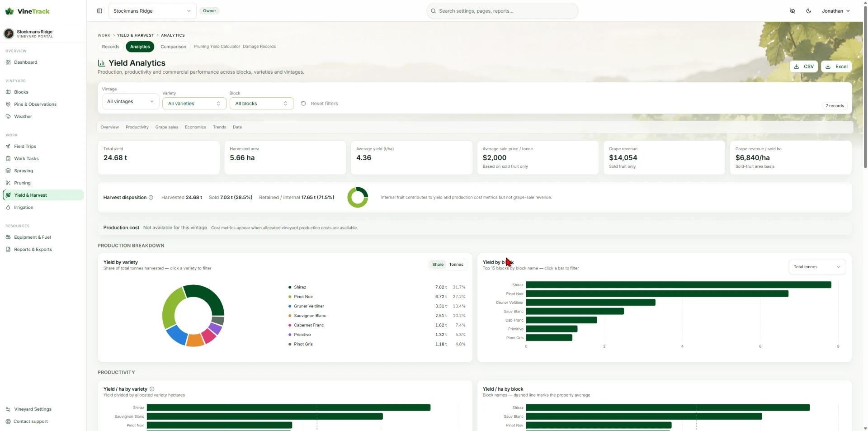Filter by Gruner Veltliner in variety legend
This screenshot has height=431, width=868.
point(377,306)
